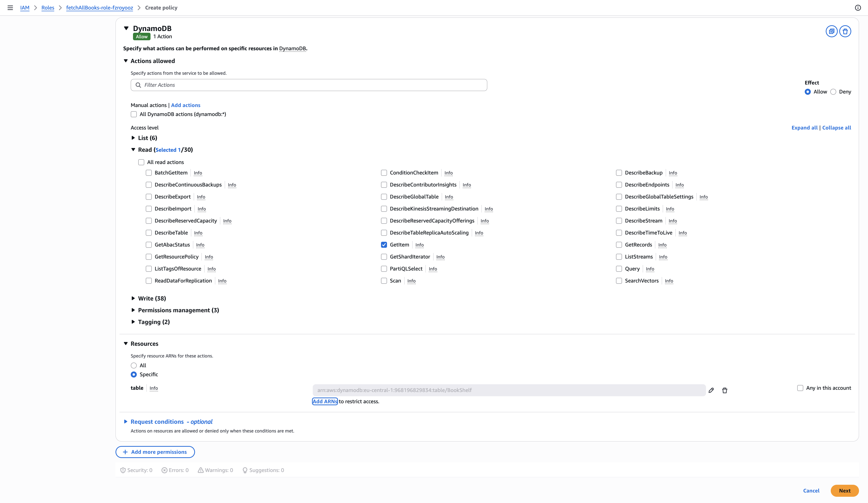Delete the DynamoDB permission statement
Viewport: 868px width, 503px height.
click(845, 31)
